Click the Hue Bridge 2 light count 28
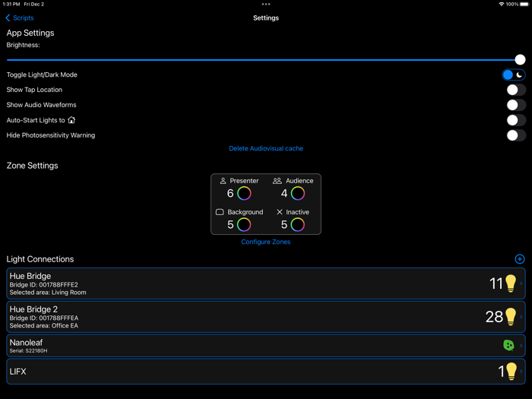 coord(494,317)
